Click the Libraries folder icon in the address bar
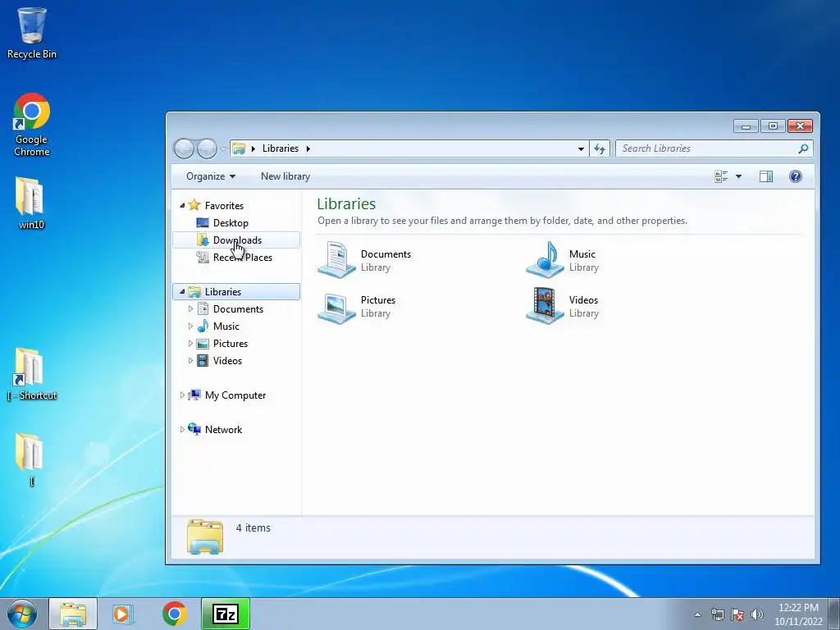 [x=239, y=148]
